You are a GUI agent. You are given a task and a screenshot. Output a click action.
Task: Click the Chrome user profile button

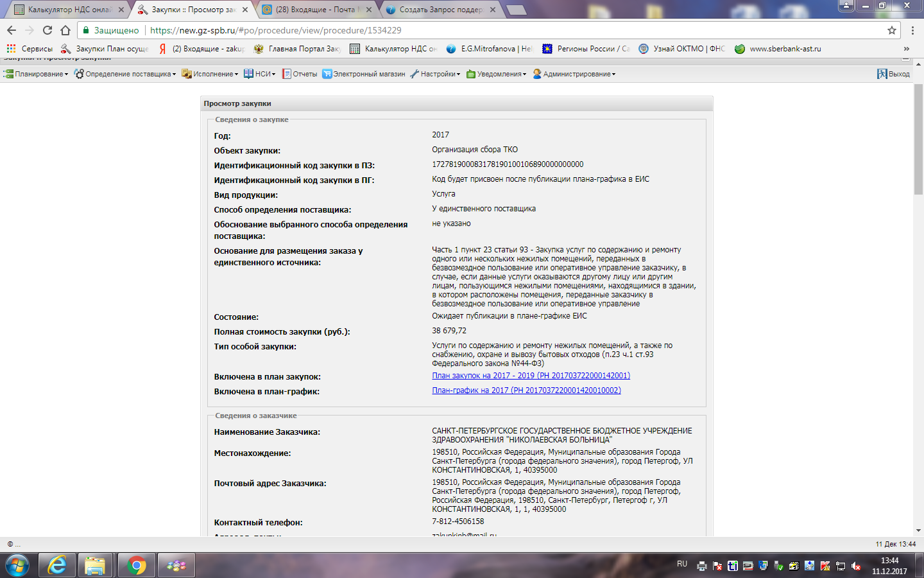click(846, 5)
